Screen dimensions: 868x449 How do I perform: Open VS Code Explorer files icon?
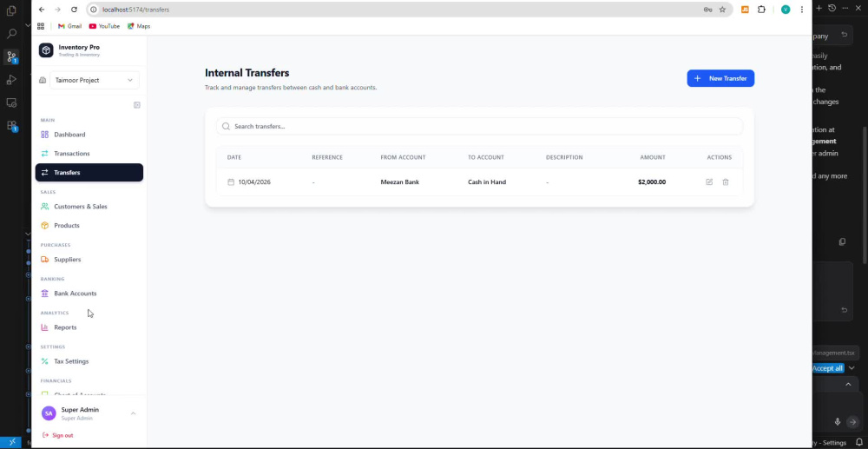coord(11,11)
